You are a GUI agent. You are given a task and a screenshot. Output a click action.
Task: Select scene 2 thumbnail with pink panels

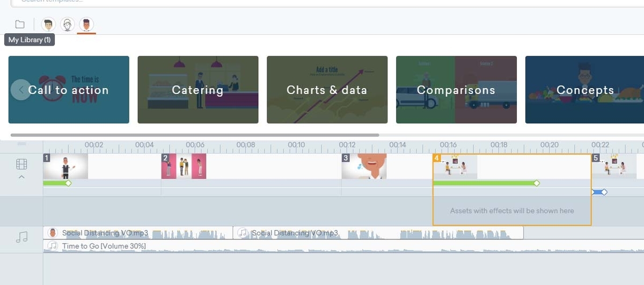click(184, 166)
